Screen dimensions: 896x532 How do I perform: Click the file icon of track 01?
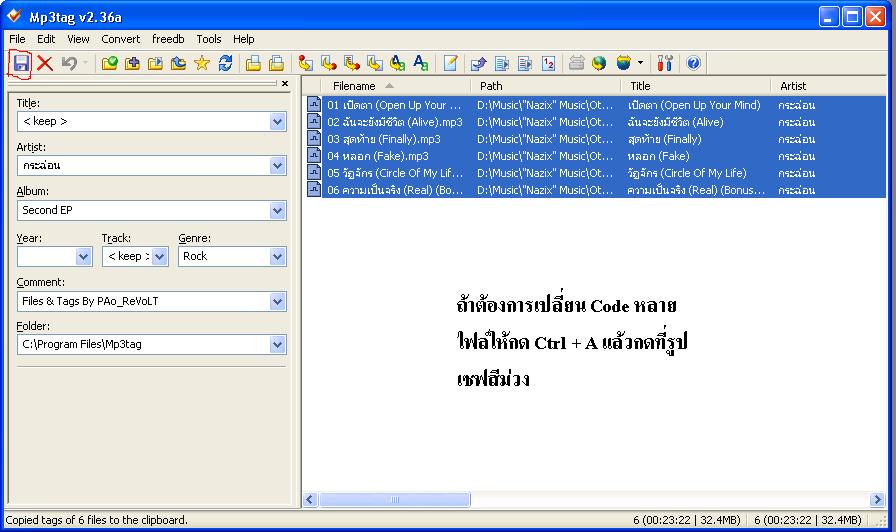314,105
